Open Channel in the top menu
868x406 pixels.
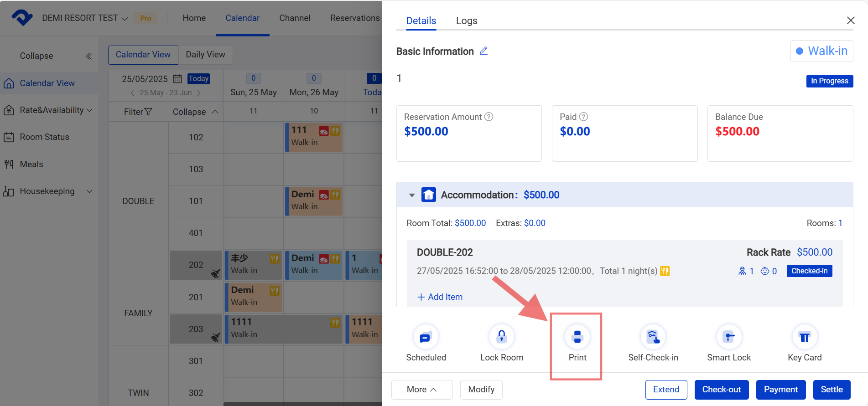pyautogui.click(x=295, y=18)
